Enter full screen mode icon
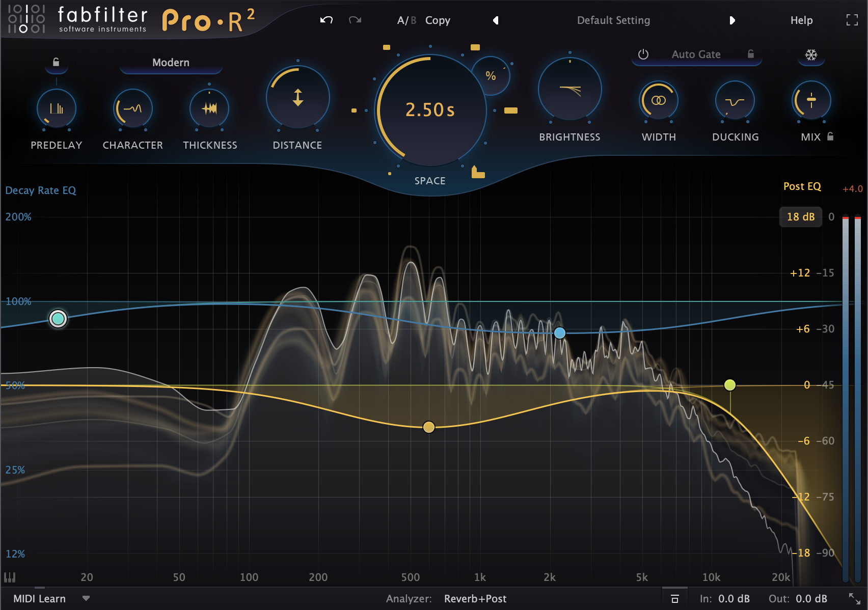Screen dimensions: 868x610 (852, 20)
